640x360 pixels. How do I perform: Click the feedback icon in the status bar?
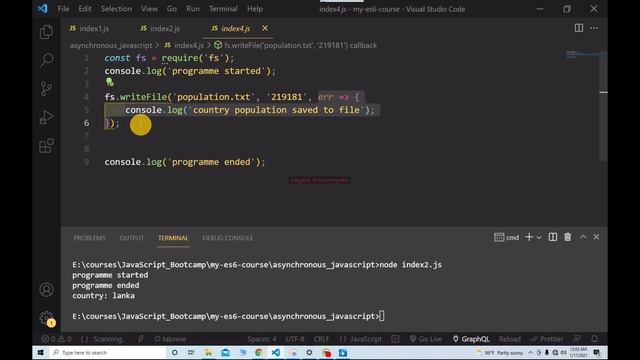[577, 339]
